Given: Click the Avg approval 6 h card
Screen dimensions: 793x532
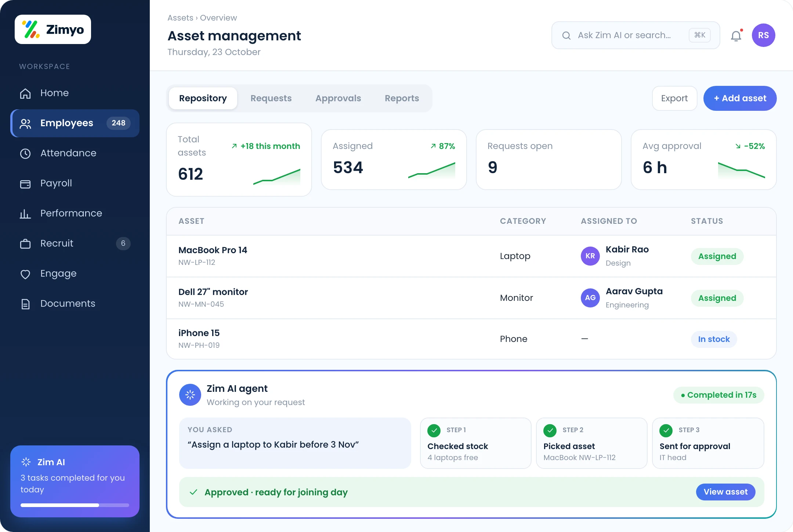Looking at the screenshot, I should click(704, 160).
